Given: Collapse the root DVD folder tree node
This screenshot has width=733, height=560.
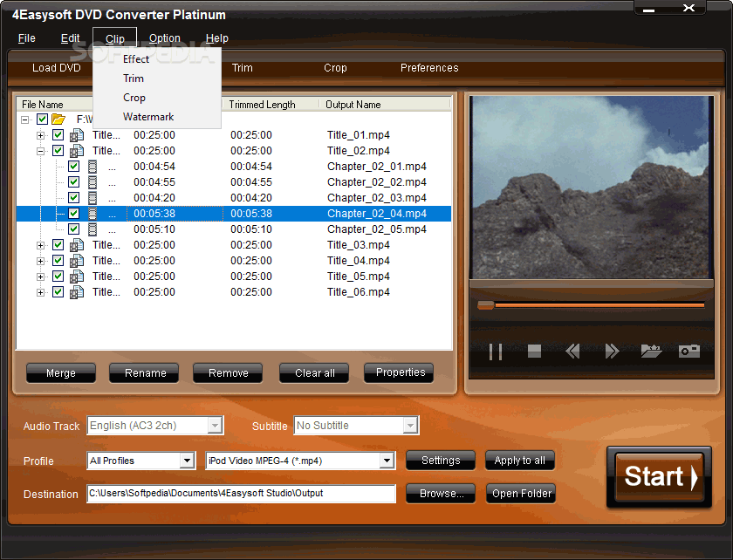Looking at the screenshot, I should pyautogui.click(x=24, y=120).
